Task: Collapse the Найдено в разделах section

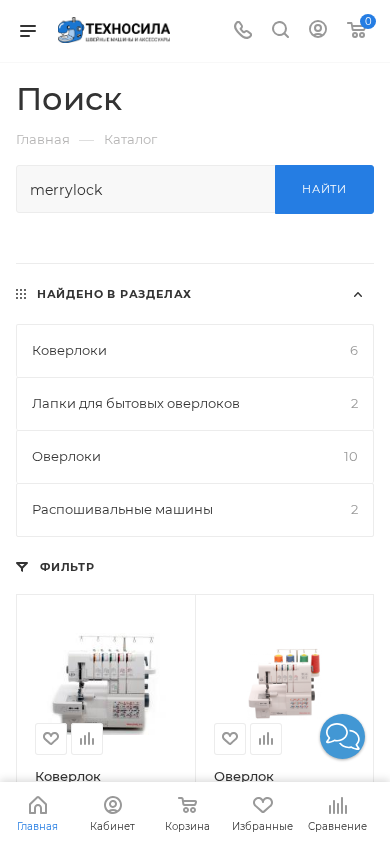Action: pyautogui.click(x=358, y=294)
